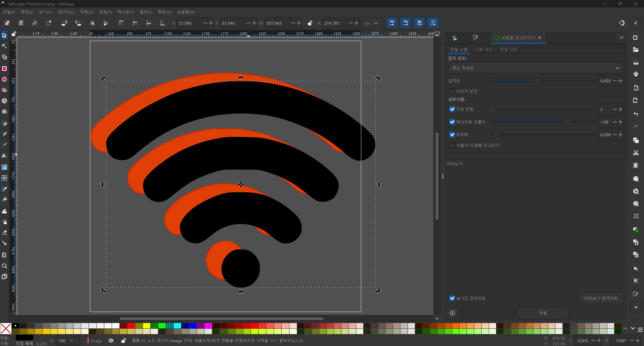Image resolution: width=644 pixels, height=346 pixels.
Task: Choose the Spiral tool
Action: (4, 112)
